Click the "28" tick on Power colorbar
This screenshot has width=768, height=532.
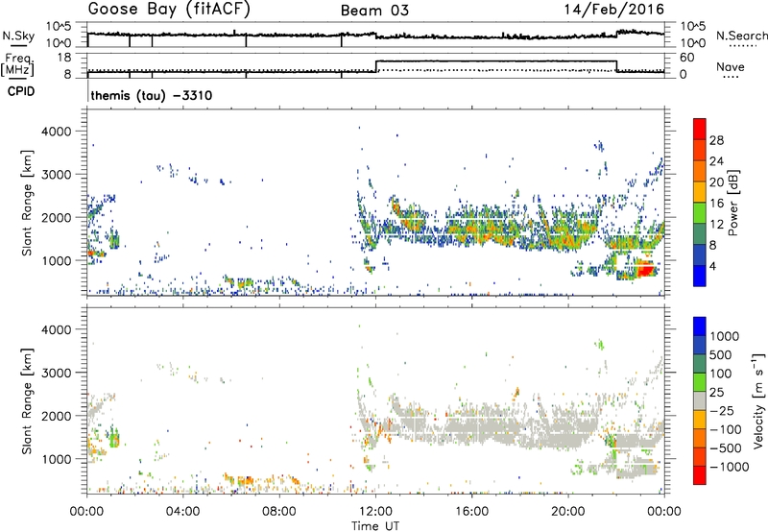pos(716,140)
